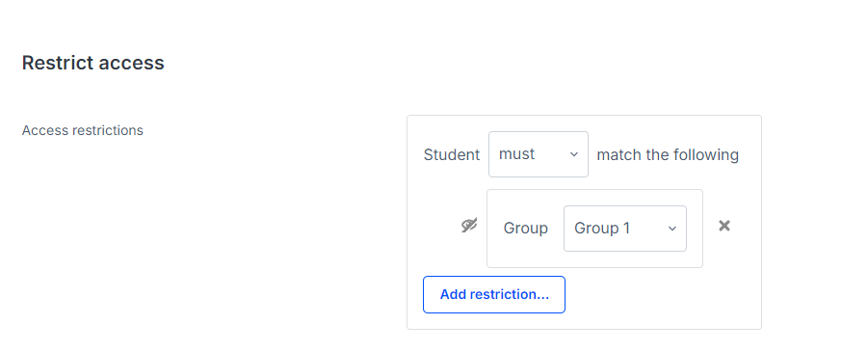Click the Restrict access section heading
The image size is (868, 352).
[x=93, y=63]
